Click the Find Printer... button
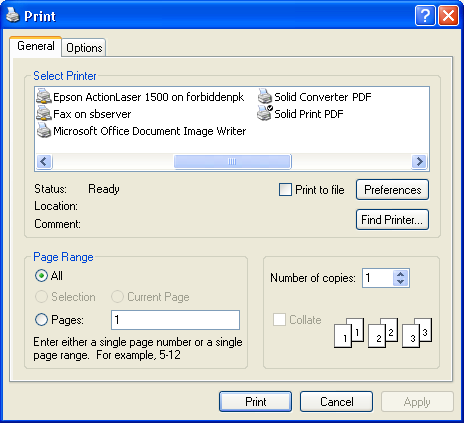 [x=392, y=220]
